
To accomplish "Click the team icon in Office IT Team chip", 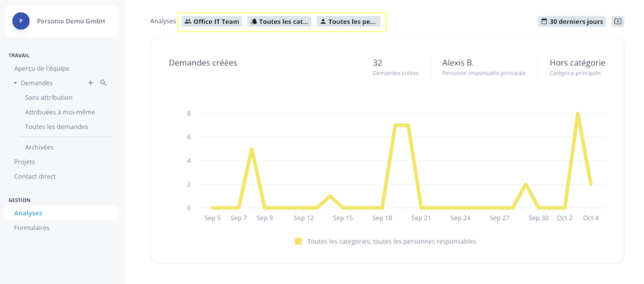I will point(188,21).
